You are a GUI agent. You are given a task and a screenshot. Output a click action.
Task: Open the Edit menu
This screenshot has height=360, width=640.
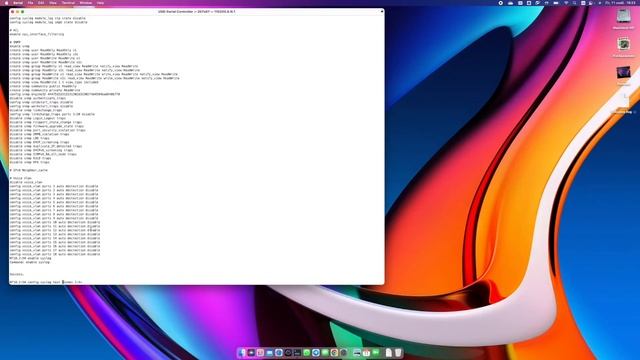[x=41, y=3]
